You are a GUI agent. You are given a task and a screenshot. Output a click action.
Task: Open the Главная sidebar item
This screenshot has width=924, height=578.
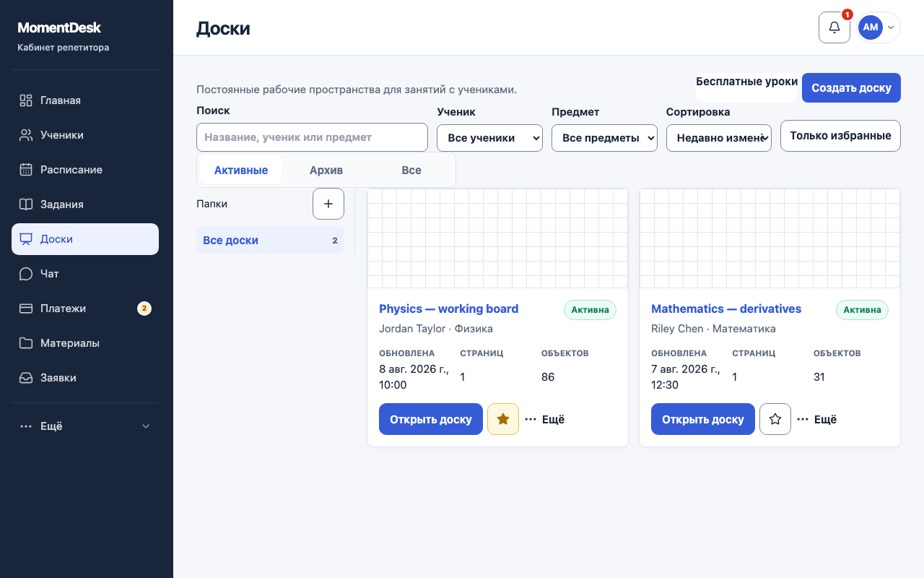coord(85,100)
